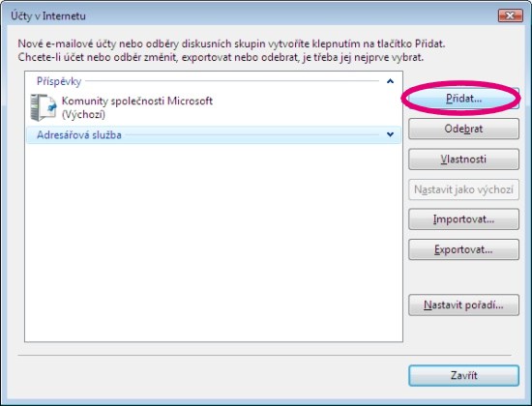Click the Odebrat button
This screenshot has width=532, height=406.
pos(463,129)
